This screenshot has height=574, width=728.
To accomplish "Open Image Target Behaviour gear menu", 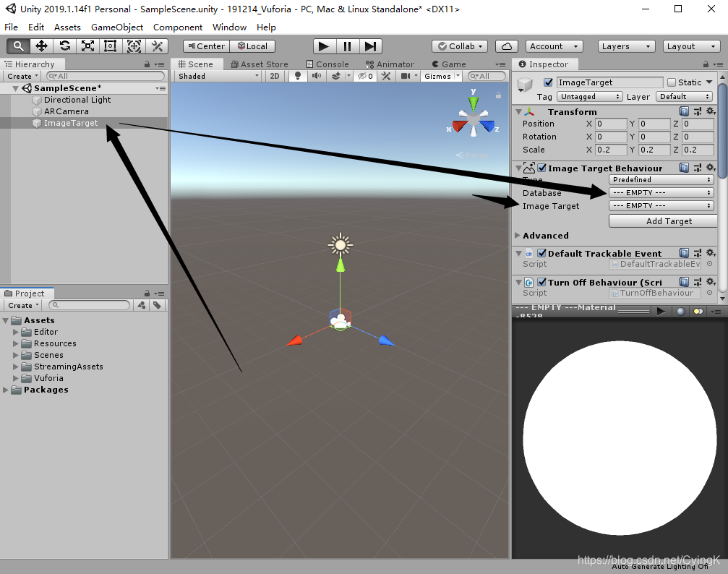I will coord(711,167).
